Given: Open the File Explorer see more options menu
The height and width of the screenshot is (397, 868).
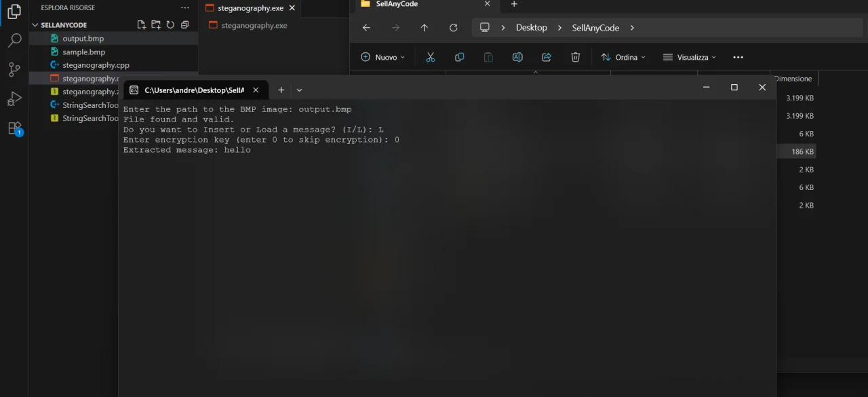Looking at the screenshot, I should click(x=738, y=57).
